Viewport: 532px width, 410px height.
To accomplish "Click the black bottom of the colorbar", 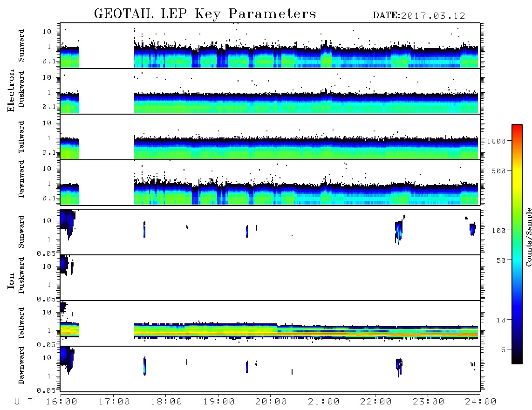I will click(x=517, y=360).
